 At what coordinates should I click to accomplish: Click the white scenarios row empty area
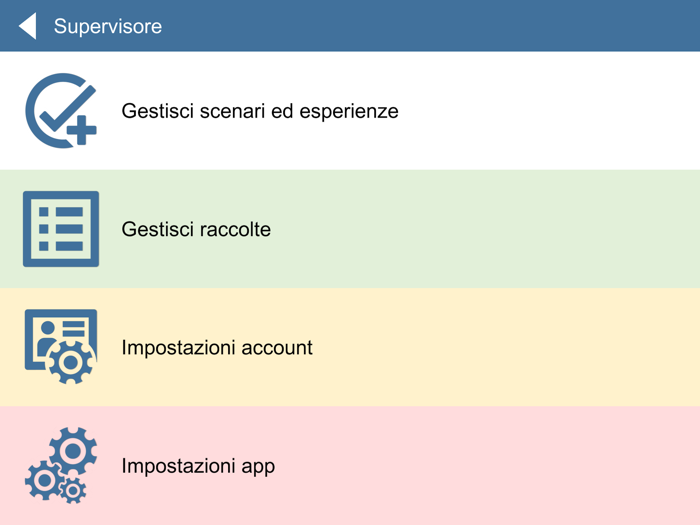[x=550, y=111]
